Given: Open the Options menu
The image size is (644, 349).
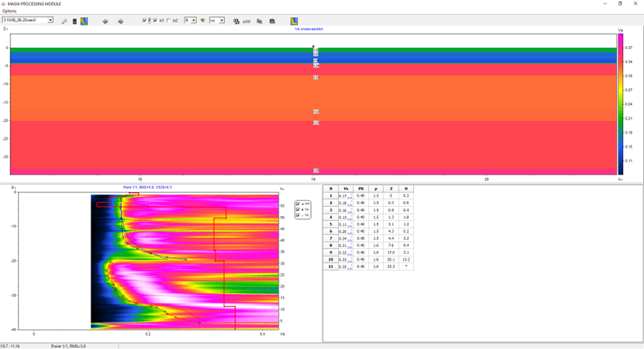Looking at the screenshot, I should 10,11.
